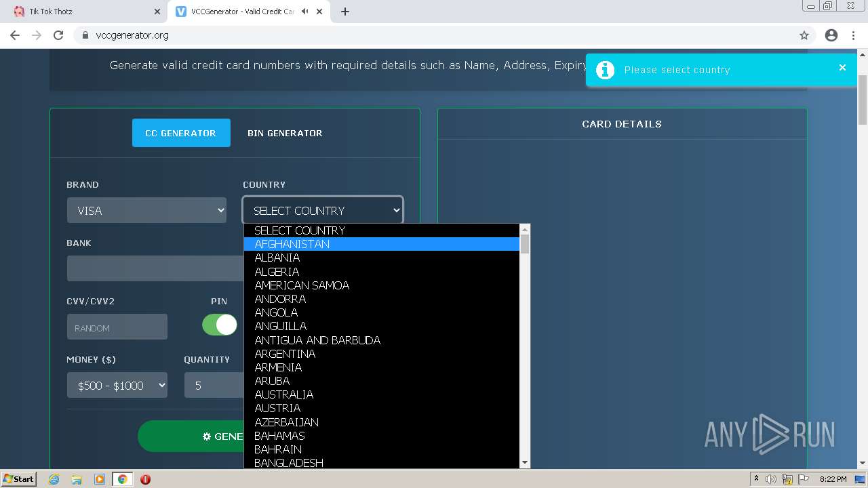Click the red stop-sign taskbar icon
The width and height of the screenshot is (868, 488).
(x=145, y=479)
